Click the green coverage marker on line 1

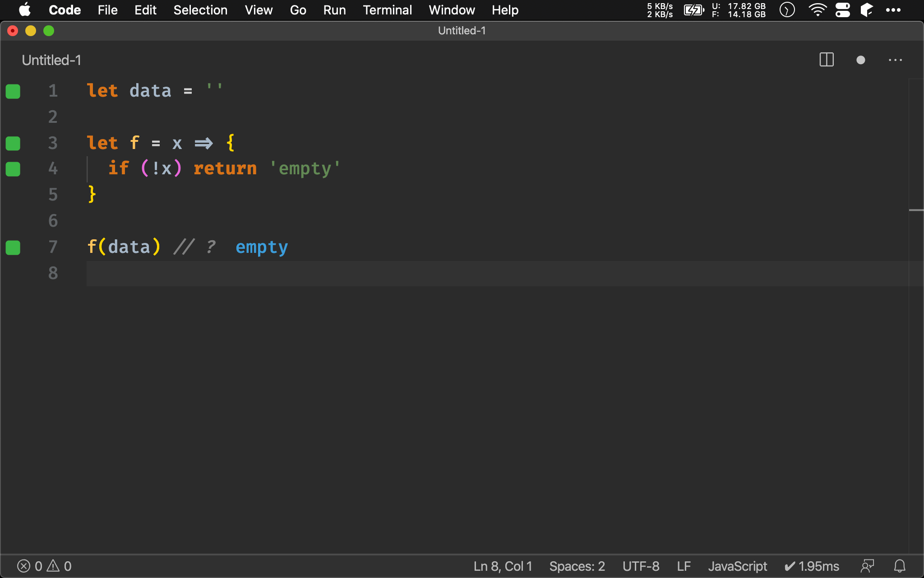(13, 91)
